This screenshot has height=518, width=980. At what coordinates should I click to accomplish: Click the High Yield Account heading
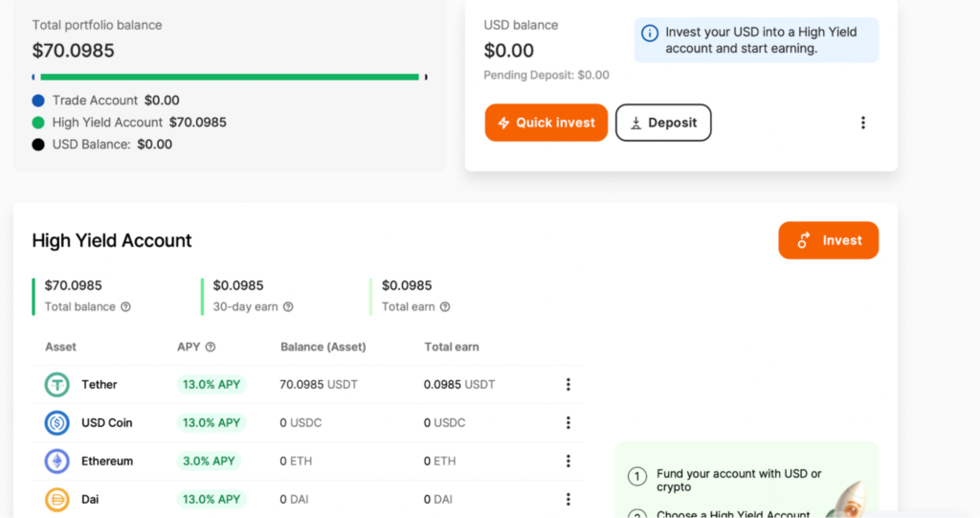coord(112,240)
